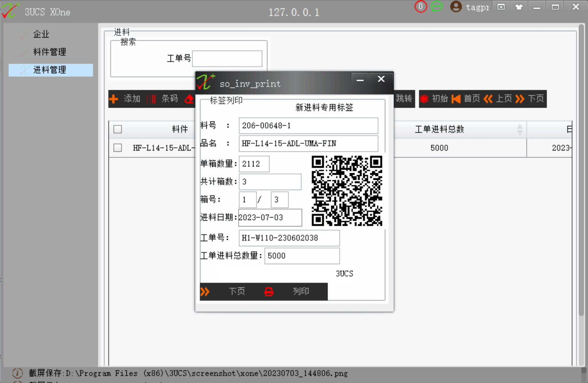Open previous page with 上页 icon
Screen dimensions: 588x383
(488, 98)
